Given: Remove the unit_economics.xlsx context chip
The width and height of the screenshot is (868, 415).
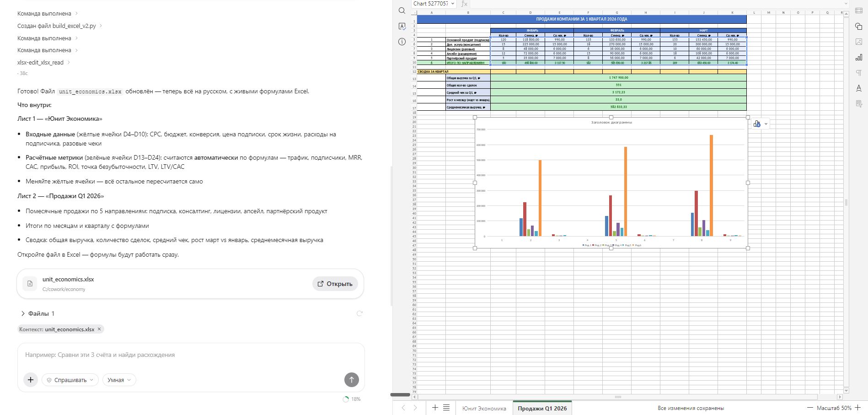Looking at the screenshot, I should (x=99, y=329).
